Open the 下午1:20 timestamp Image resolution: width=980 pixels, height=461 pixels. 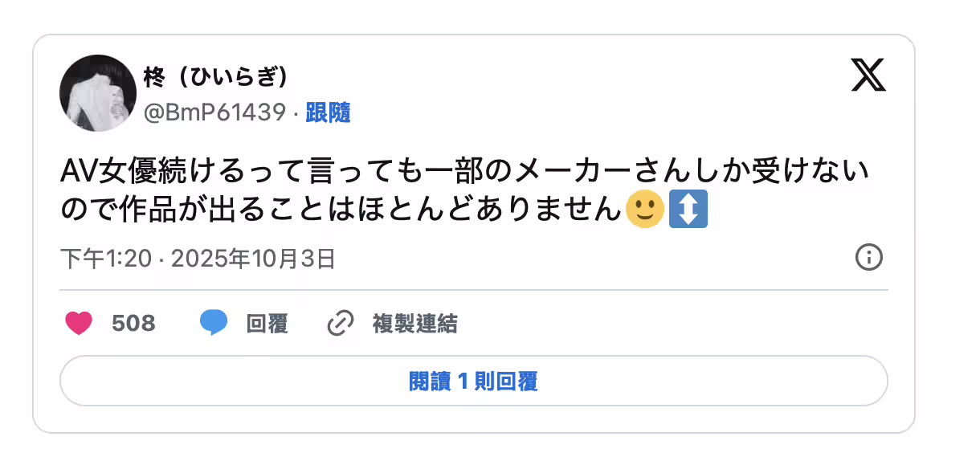coord(104,259)
